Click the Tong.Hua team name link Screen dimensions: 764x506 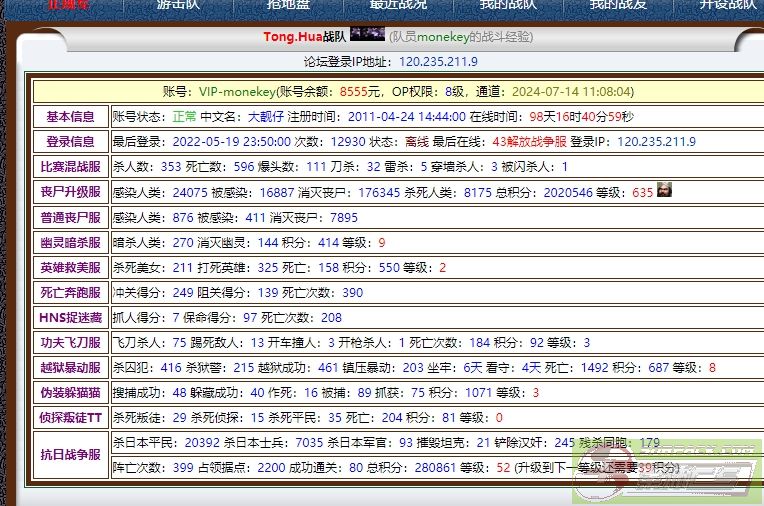(290, 36)
